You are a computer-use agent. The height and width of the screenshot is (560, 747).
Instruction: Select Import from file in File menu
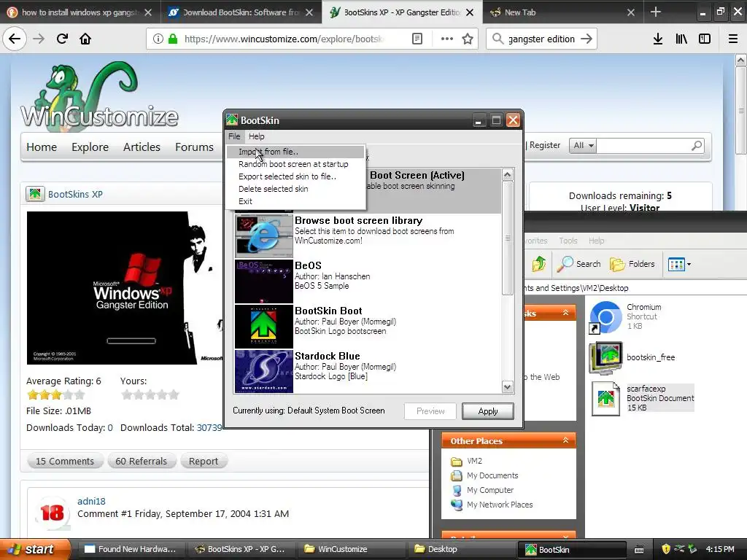tap(295, 152)
